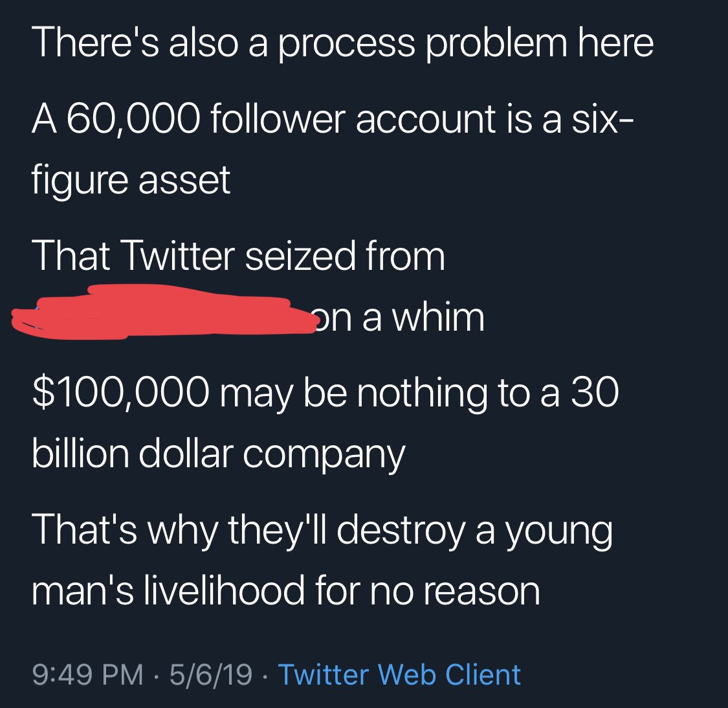
Task: Click the phrase 'billion dollar'
Action: [x=133, y=453]
